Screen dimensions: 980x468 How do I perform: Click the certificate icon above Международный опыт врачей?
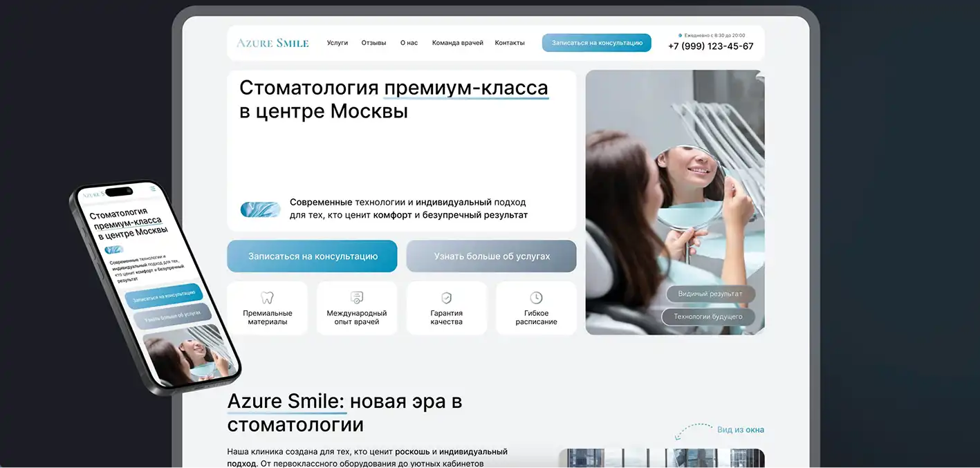[x=357, y=298]
